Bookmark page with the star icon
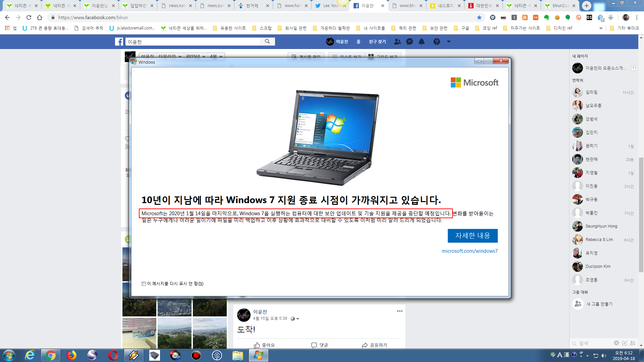The image size is (644, 362). [x=479, y=17]
